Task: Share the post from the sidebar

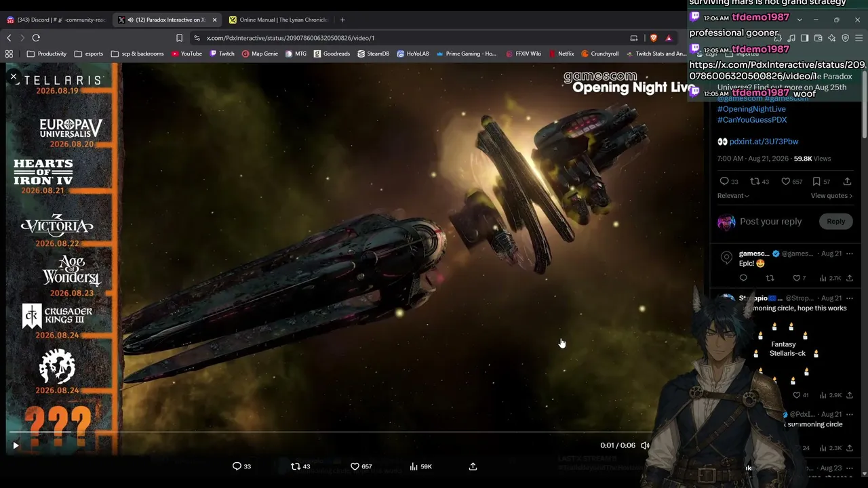Action: point(847,182)
